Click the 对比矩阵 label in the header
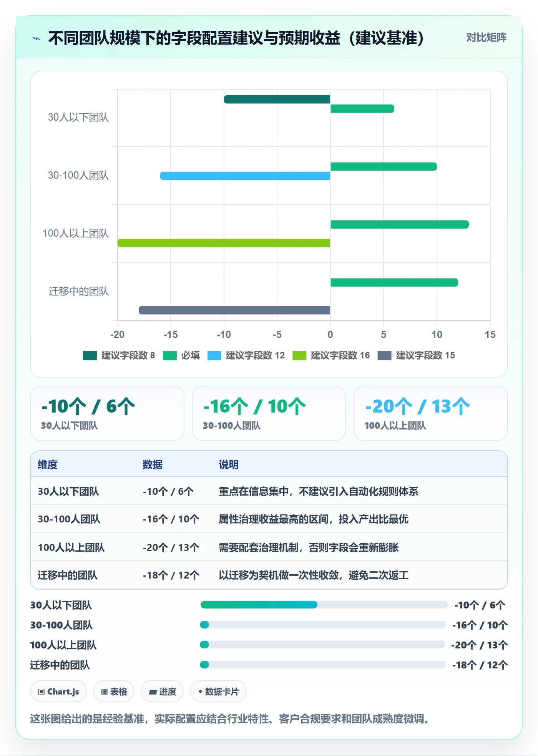The width and height of the screenshot is (538, 756). pyautogui.click(x=486, y=38)
